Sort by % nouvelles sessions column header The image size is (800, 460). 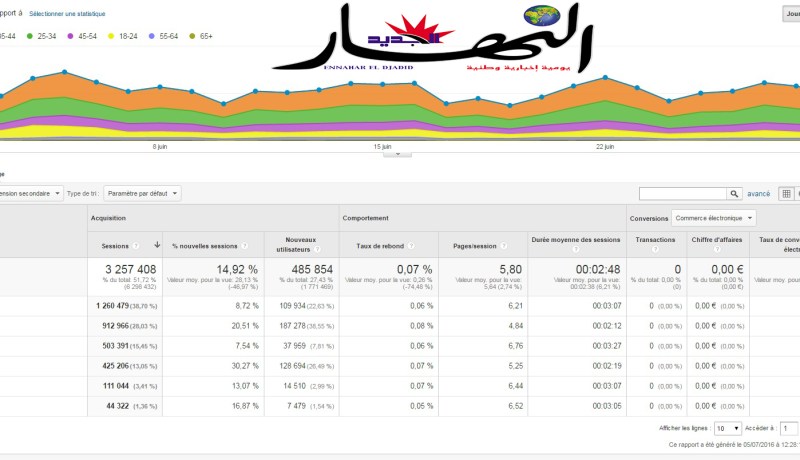pos(205,246)
